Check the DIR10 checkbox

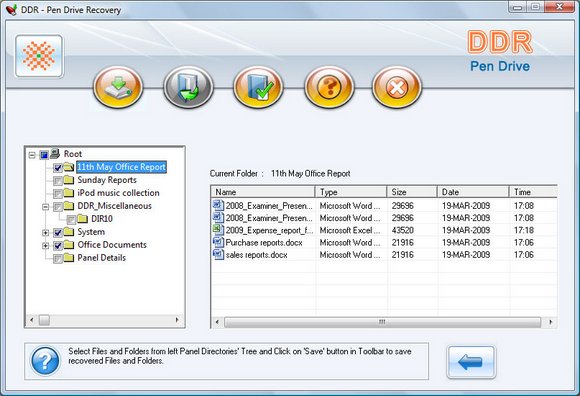[71, 220]
